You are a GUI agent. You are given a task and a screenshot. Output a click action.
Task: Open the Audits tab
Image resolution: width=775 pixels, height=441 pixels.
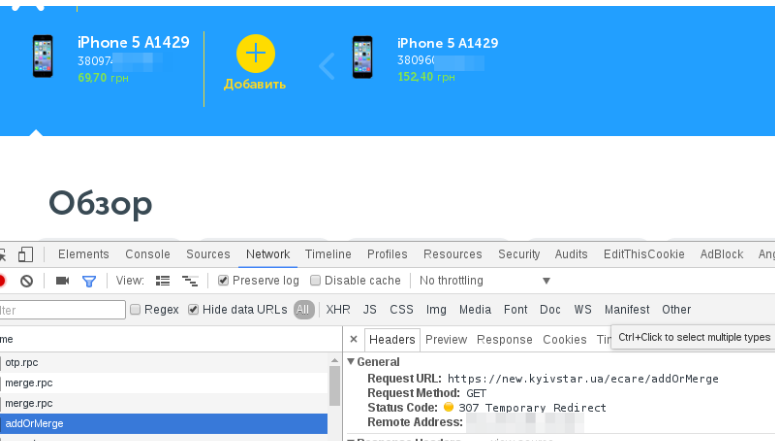coord(571,254)
